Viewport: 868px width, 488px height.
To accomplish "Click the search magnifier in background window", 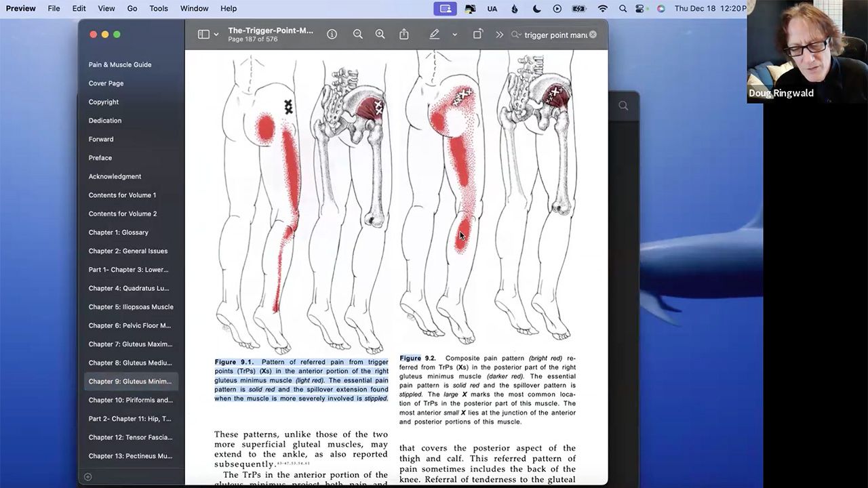I will pos(623,106).
